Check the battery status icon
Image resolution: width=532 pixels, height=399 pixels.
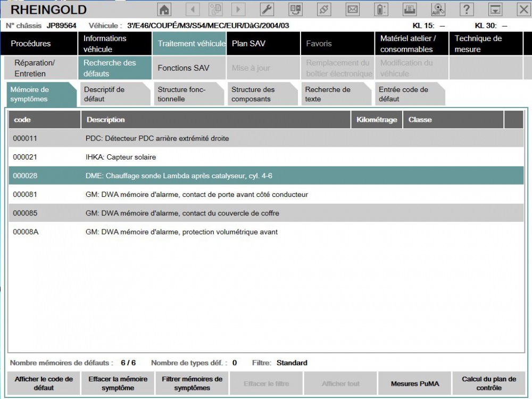pos(381,10)
